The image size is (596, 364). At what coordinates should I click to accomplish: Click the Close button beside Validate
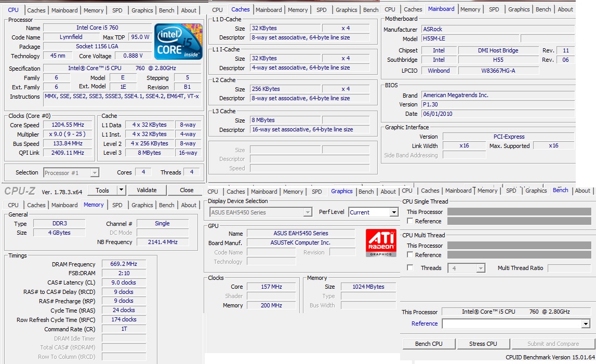pos(187,190)
